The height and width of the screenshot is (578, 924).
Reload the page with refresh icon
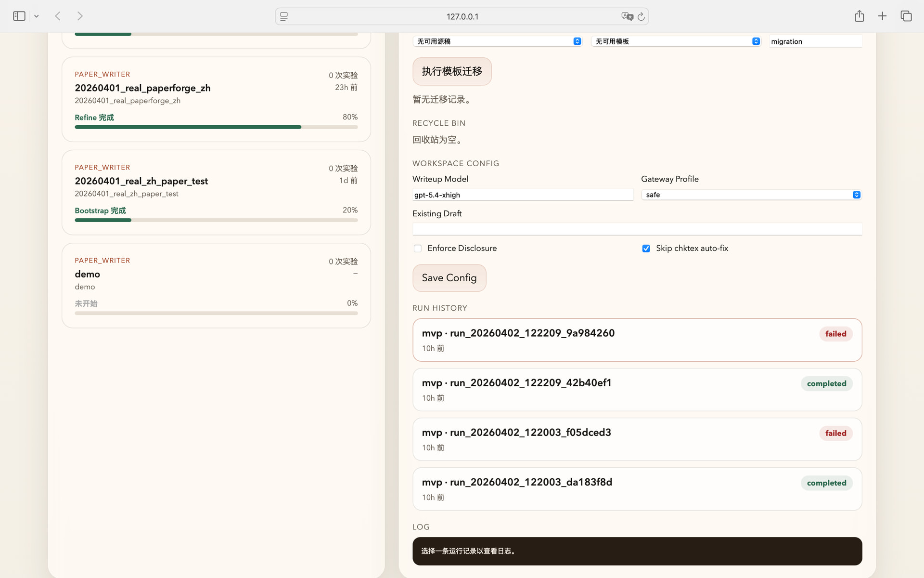tap(641, 16)
